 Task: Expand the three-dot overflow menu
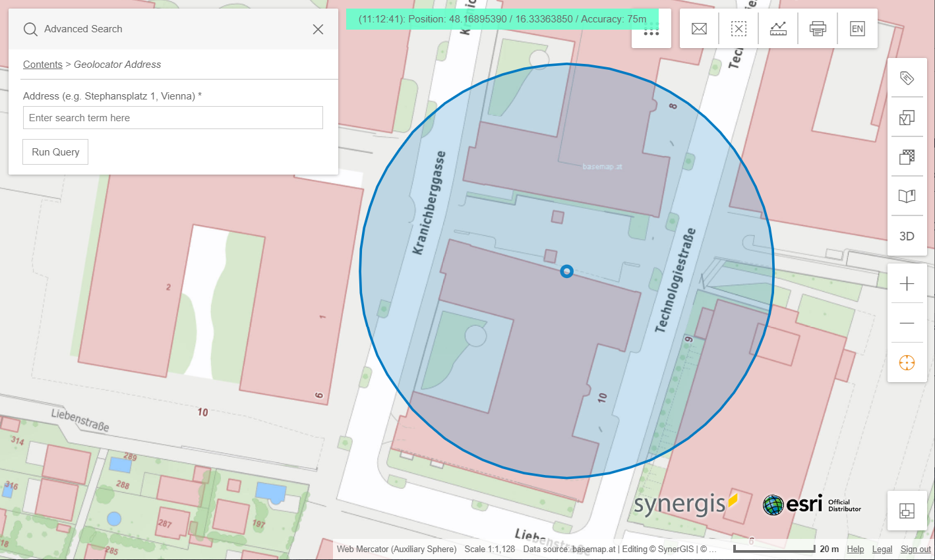(x=651, y=32)
